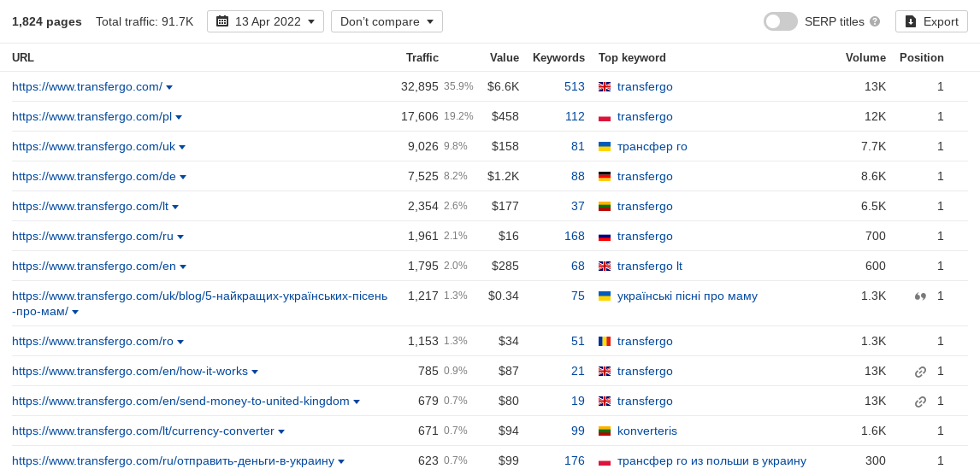
Task: Expand menu arrow next to transfergo.com/pl
Action: (x=179, y=117)
